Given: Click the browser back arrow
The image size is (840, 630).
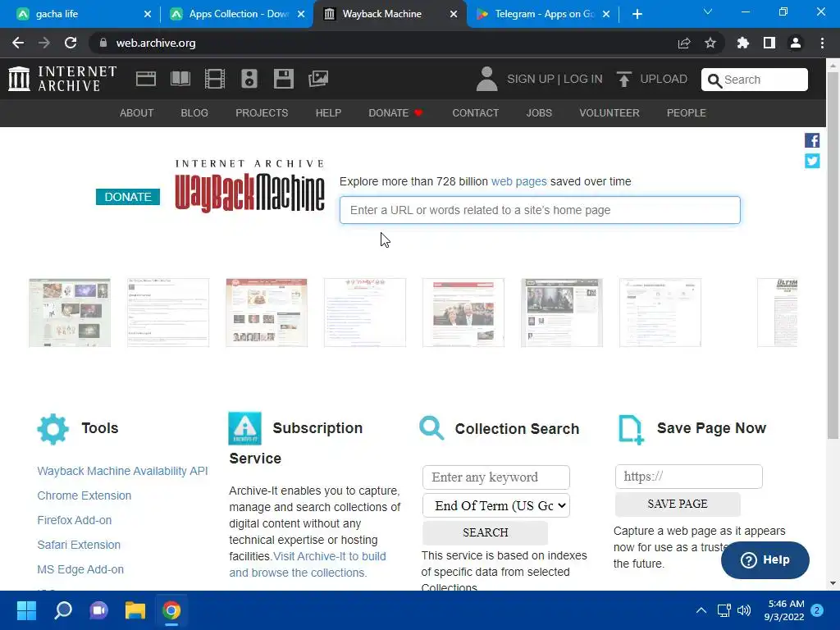Looking at the screenshot, I should tap(18, 43).
